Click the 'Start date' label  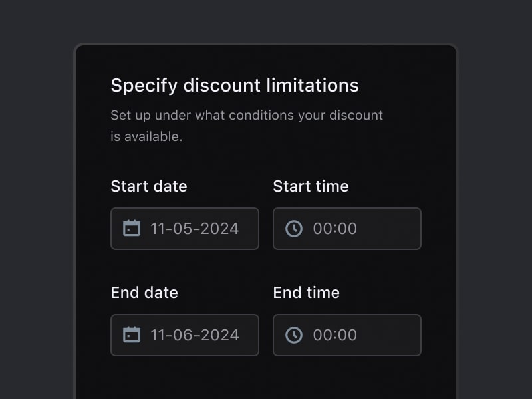pos(149,186)
